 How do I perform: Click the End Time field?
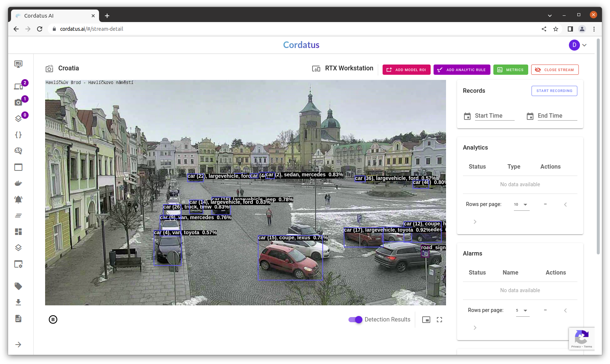[557, 116]
